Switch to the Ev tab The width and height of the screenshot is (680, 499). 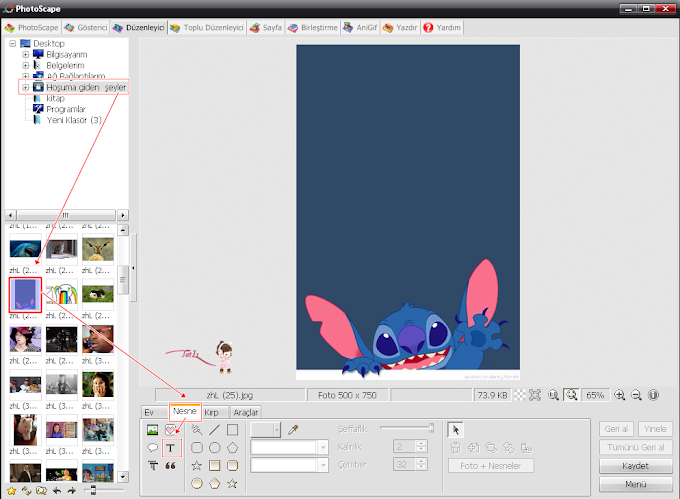pos(149,412)
